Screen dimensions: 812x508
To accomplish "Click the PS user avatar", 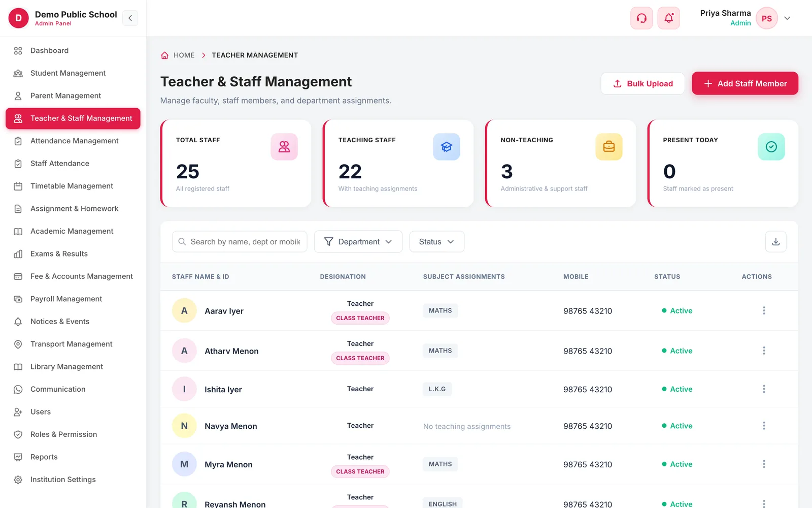I will point(767,18).
